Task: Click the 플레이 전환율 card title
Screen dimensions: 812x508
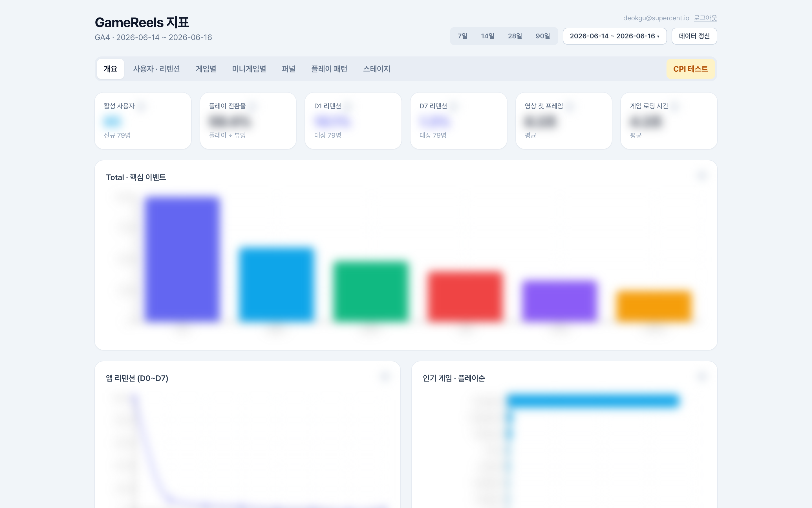Action: (x=227, y=106)
